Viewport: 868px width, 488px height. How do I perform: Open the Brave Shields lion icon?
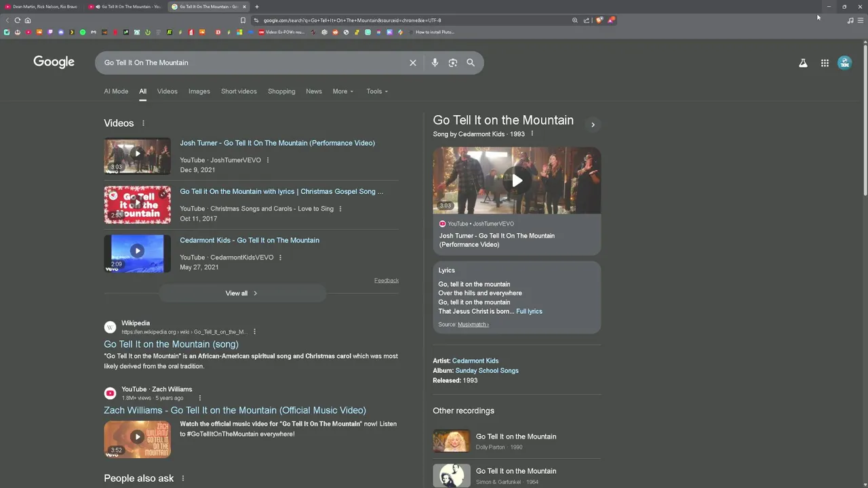(599, 20)
